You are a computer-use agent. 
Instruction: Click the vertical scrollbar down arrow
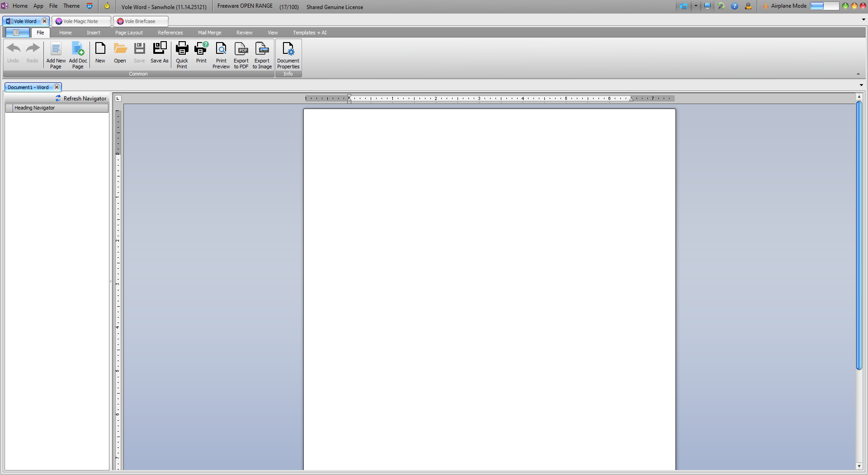[x=859, y=466]
